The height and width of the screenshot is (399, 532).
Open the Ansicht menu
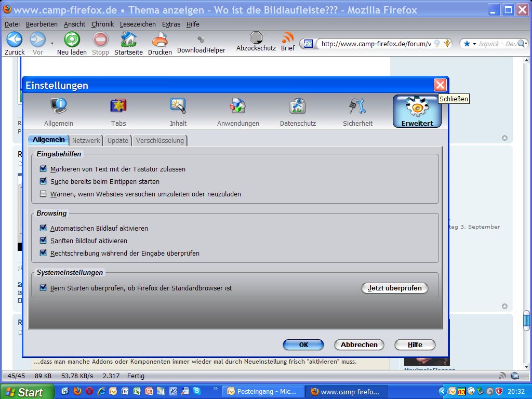(75, 24)
